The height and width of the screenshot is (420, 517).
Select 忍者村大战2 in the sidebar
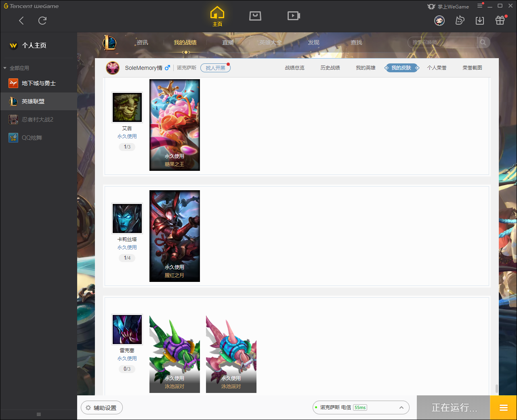point(39,120)
